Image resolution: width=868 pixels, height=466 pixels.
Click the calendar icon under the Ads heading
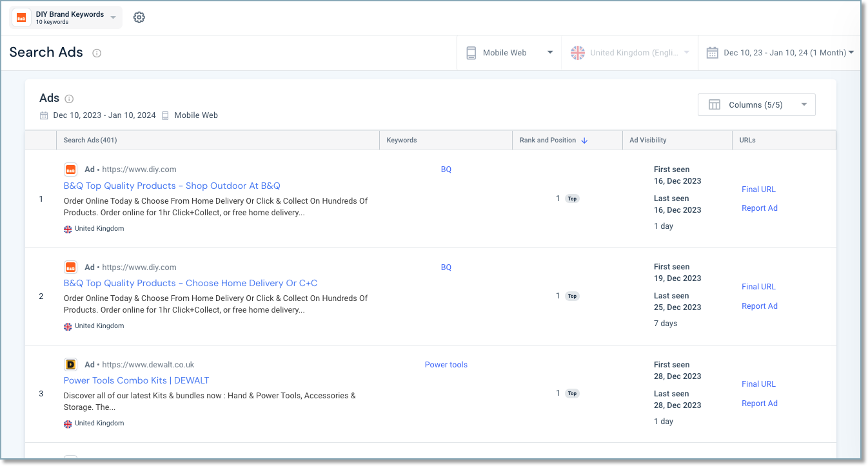point(44,115)
